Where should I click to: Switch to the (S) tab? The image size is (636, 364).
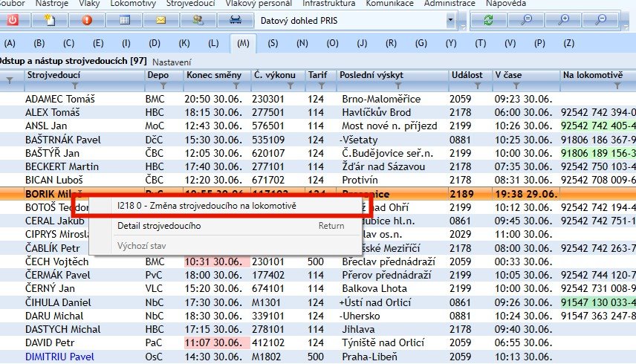click(x=273, y=43)
